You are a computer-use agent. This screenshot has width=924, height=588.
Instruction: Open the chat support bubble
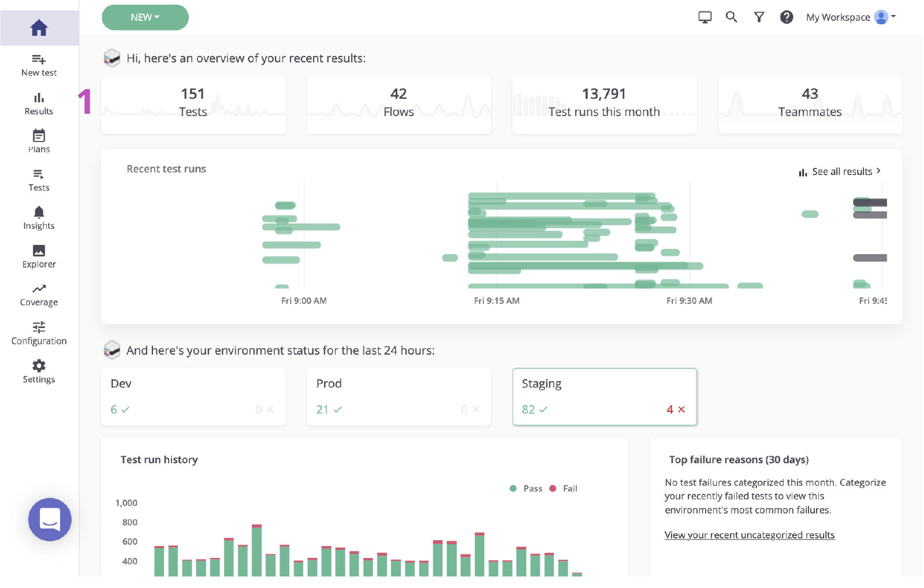[x=50, y=519]
